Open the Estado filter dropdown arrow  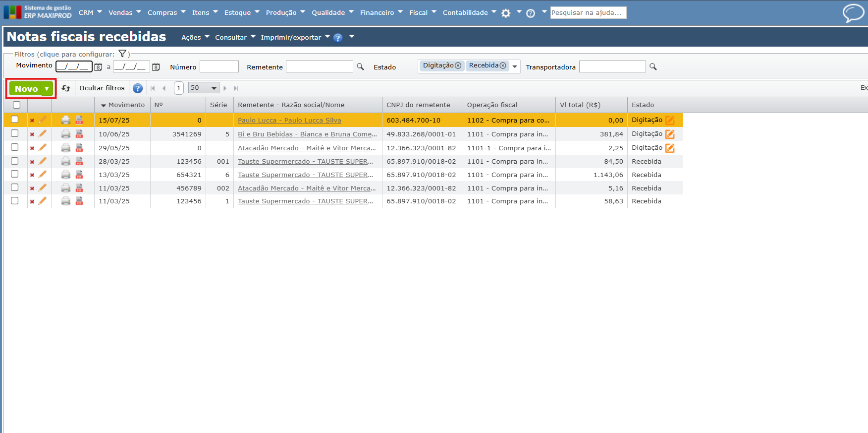click(x=515, y=66)
